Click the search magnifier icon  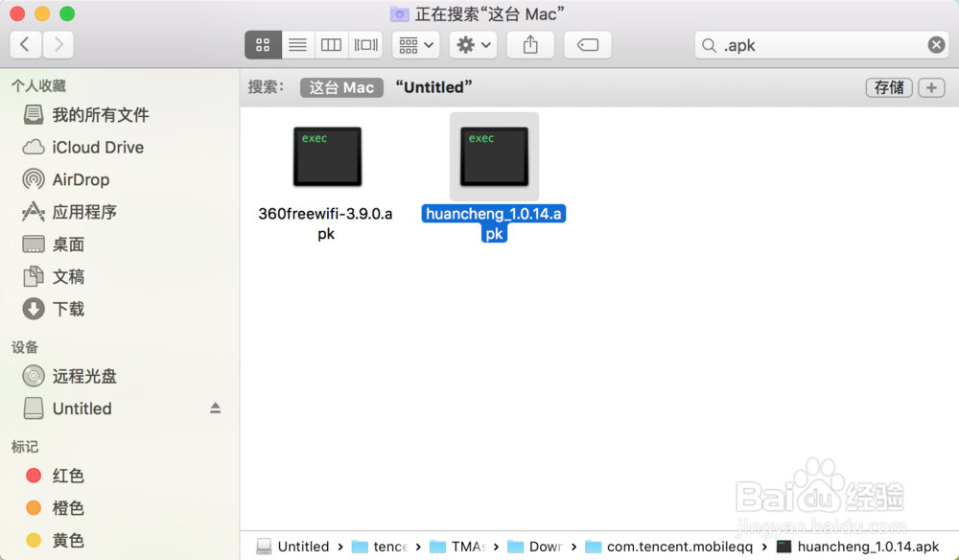709,45
